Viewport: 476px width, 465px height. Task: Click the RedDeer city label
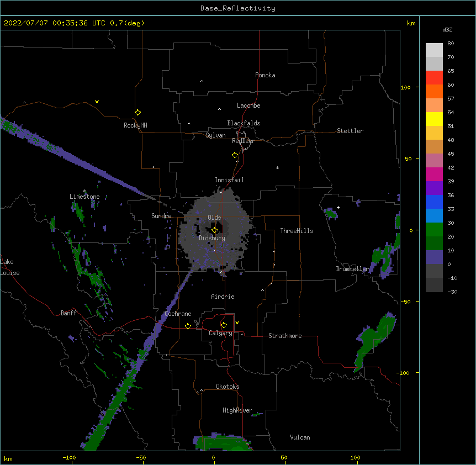click(x=243, y=141)
